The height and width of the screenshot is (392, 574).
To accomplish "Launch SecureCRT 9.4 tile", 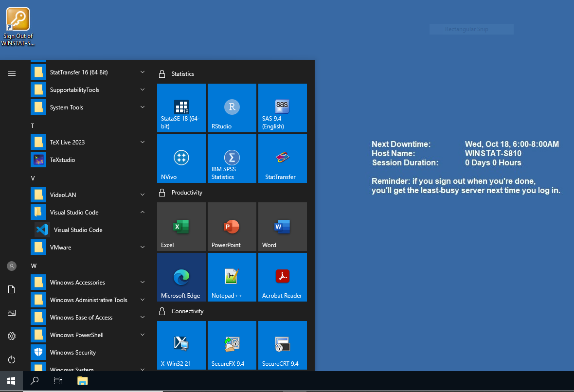I will click(282, 345).
